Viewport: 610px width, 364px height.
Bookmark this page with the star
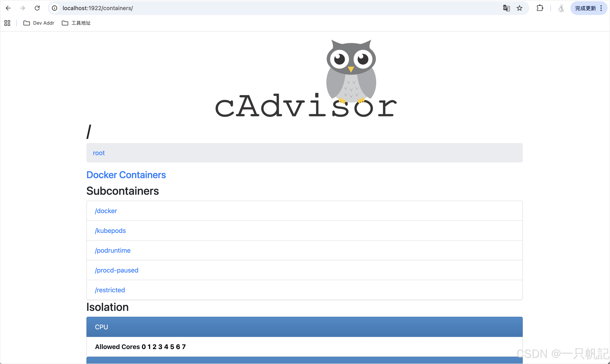point(520,8)
